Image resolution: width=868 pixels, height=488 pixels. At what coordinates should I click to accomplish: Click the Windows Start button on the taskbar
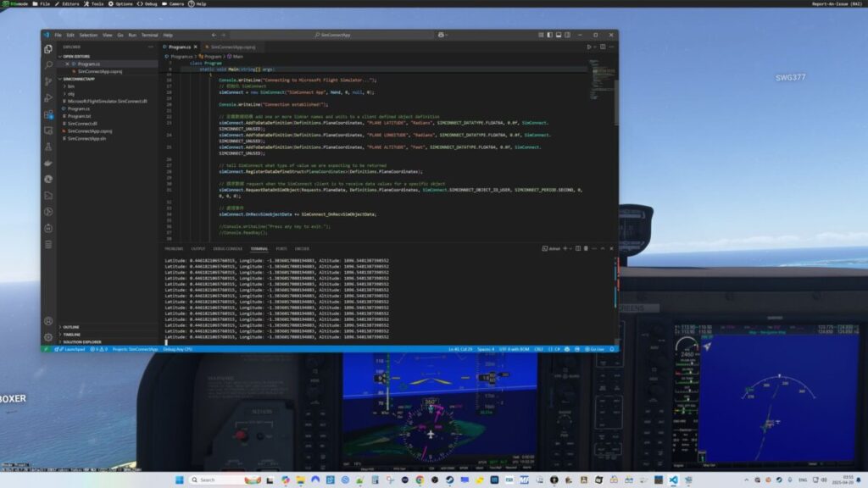180,480
